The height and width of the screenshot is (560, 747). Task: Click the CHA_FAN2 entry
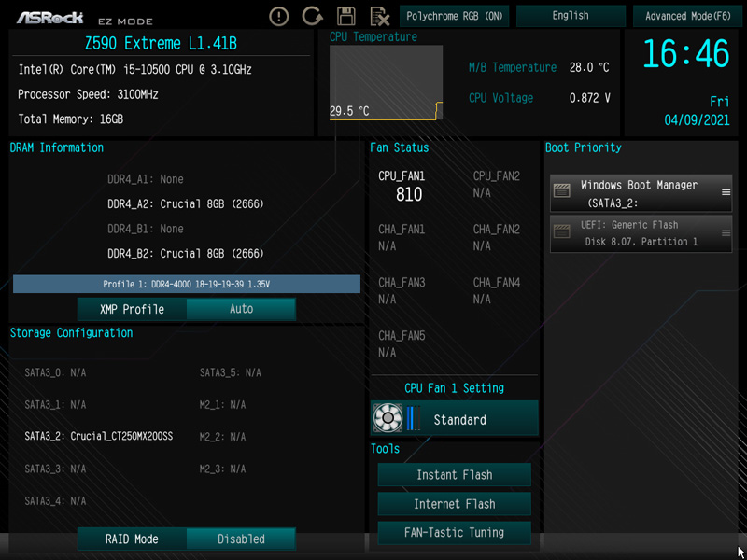click(x=496, y=238)
